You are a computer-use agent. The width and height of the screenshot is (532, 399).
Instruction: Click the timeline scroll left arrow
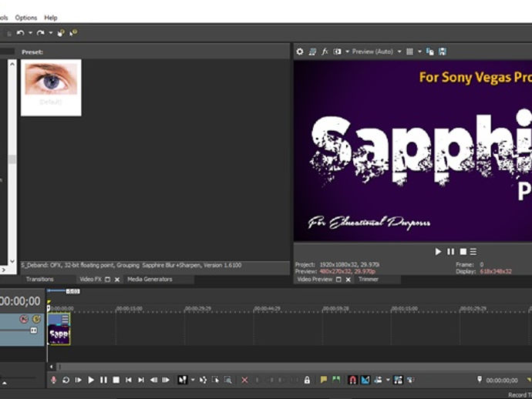click(51, 367)
